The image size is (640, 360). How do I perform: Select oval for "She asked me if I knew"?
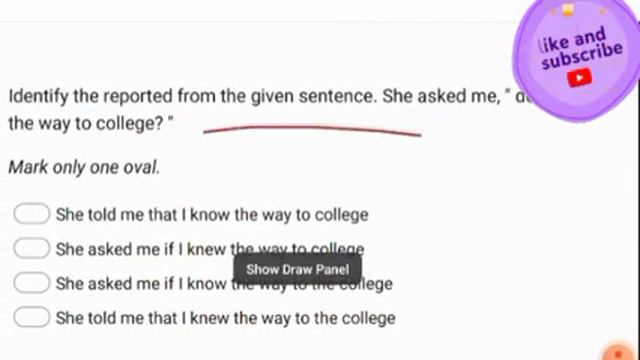[x=31, y=248]
